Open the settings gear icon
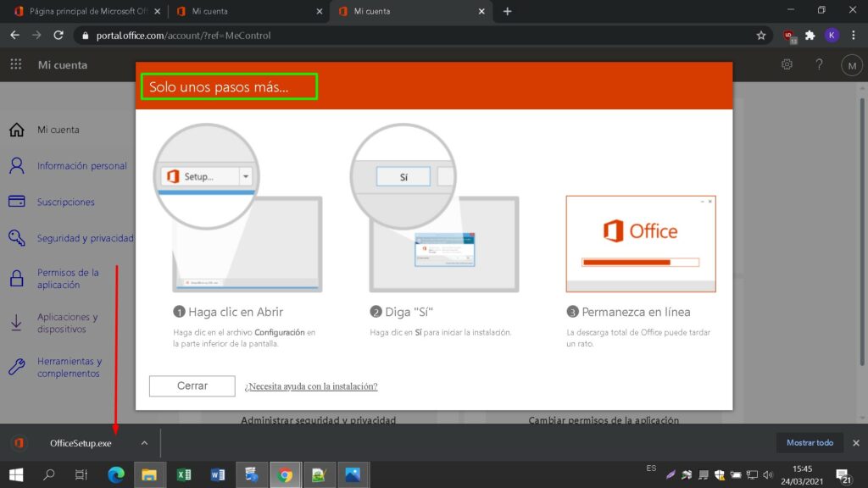 (787, 64)
